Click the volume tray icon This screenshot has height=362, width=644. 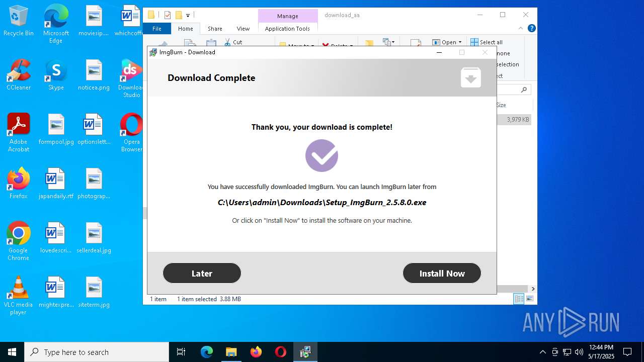pyautogui.click(x=579, y=352)
